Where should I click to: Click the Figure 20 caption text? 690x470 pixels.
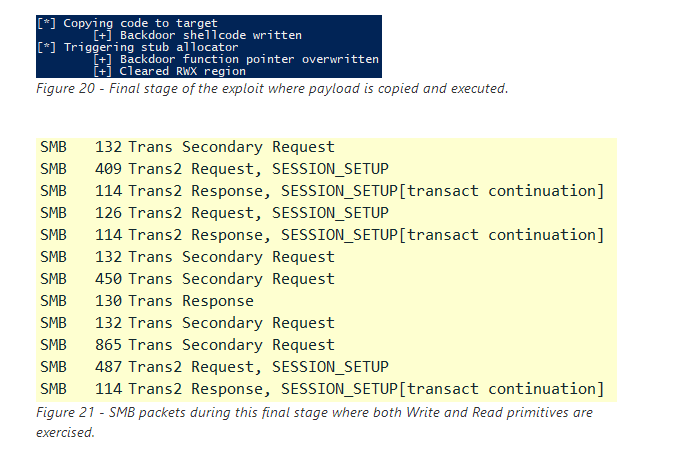pos(272,88)
